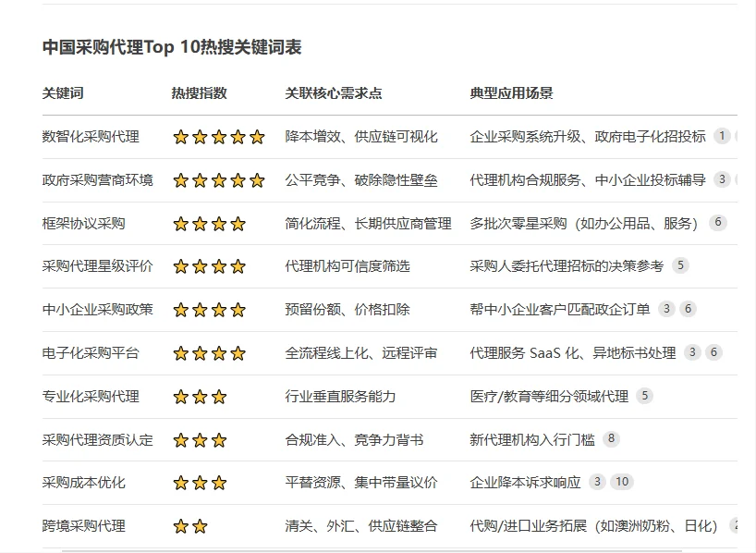This screenshot has height=553, width=756.
Task: Click two-star rating of 跨境采购代理
Action: click(190, 526)
